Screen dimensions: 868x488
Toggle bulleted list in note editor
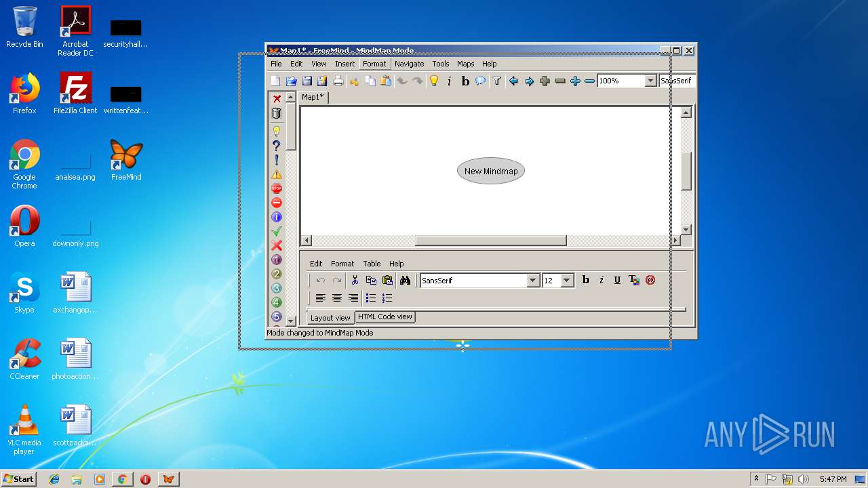tap(371, 298)
